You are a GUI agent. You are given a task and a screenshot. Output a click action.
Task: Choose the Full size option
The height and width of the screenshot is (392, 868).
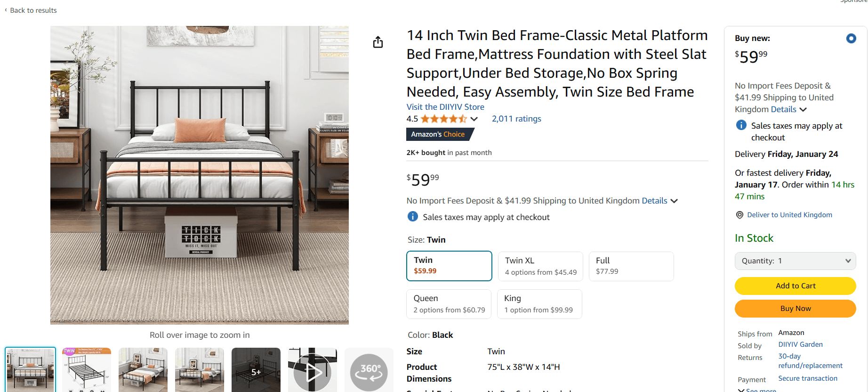click(631, 266)
